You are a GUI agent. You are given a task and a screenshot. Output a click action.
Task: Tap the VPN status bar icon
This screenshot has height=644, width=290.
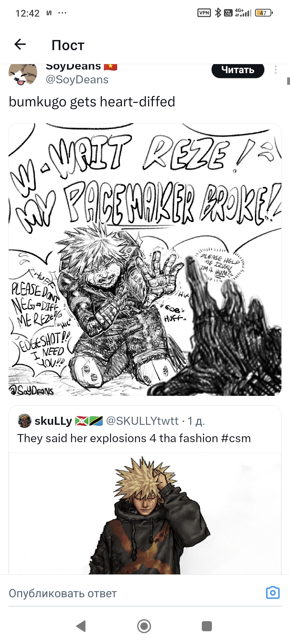204,13
